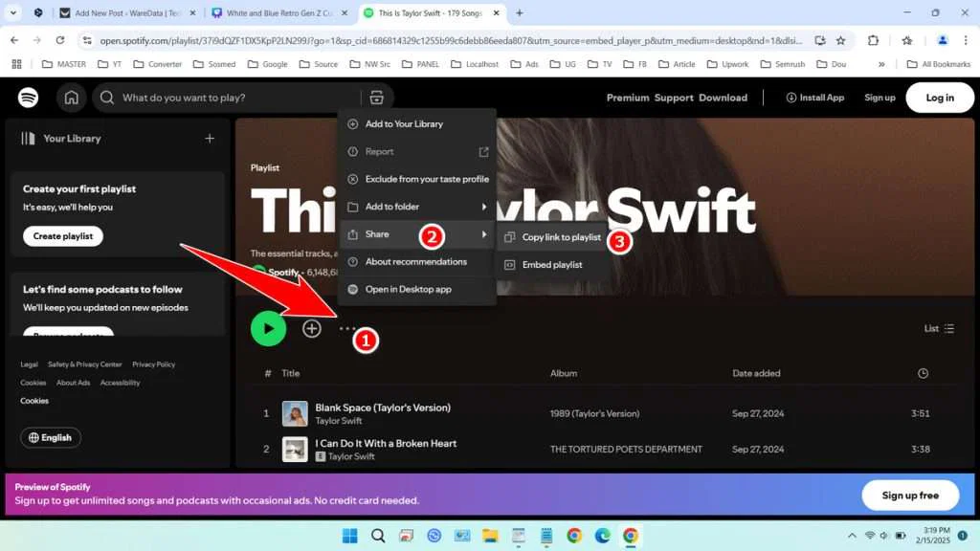The image size is (980, 551).
Task: Click the duration clock icon in the tracklist header
Action: (x=922, y=373)
